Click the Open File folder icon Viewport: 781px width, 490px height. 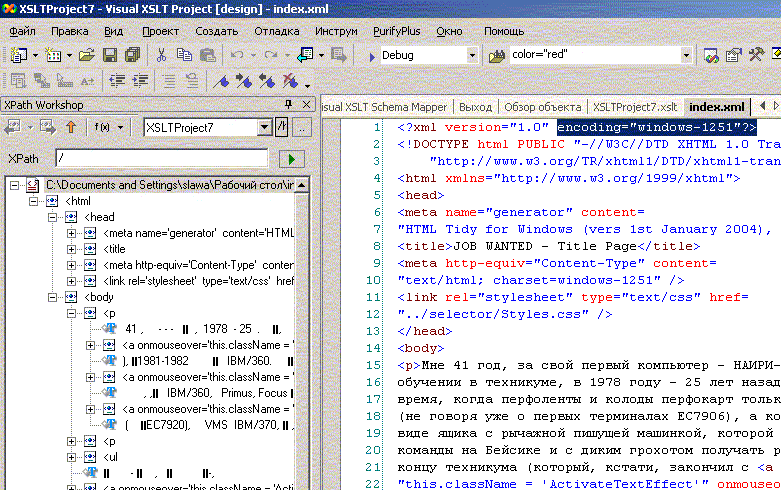[x=87, y=55]
